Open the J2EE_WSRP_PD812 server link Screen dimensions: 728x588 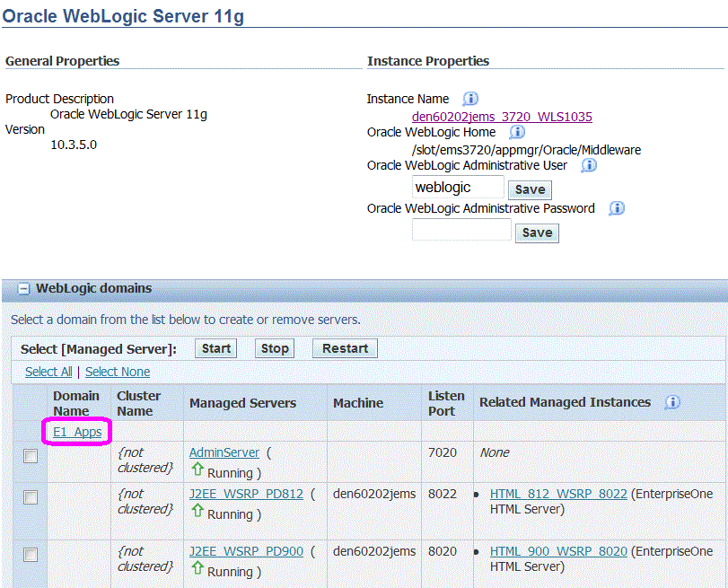tap(246, 494)
